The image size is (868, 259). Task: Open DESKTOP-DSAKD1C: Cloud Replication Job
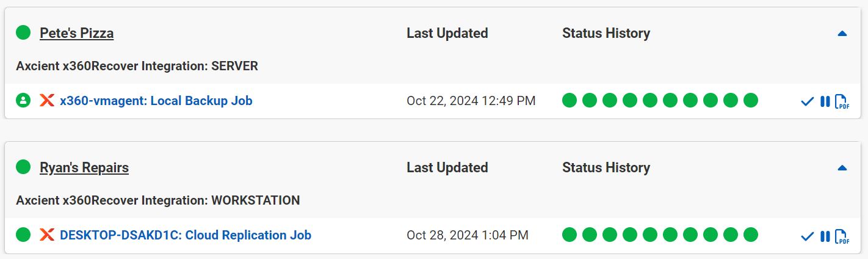(x=186, y=235)
